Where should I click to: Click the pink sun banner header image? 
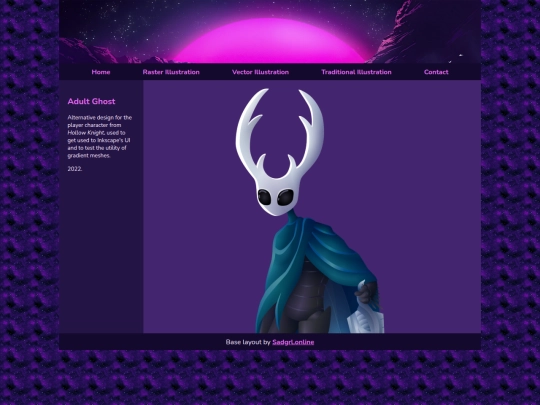270,32
